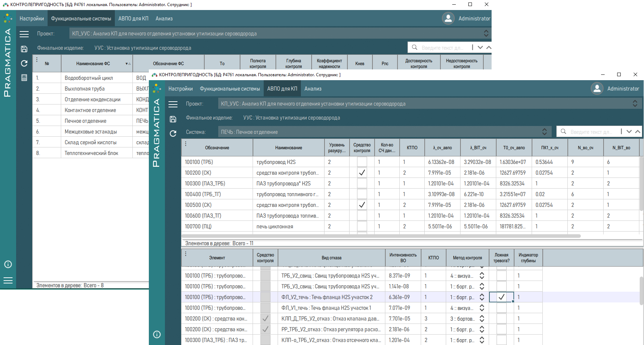Switch to the Анализ tab in the front window
The width and height of the screenshot is (644, 345).
point(313,89)
